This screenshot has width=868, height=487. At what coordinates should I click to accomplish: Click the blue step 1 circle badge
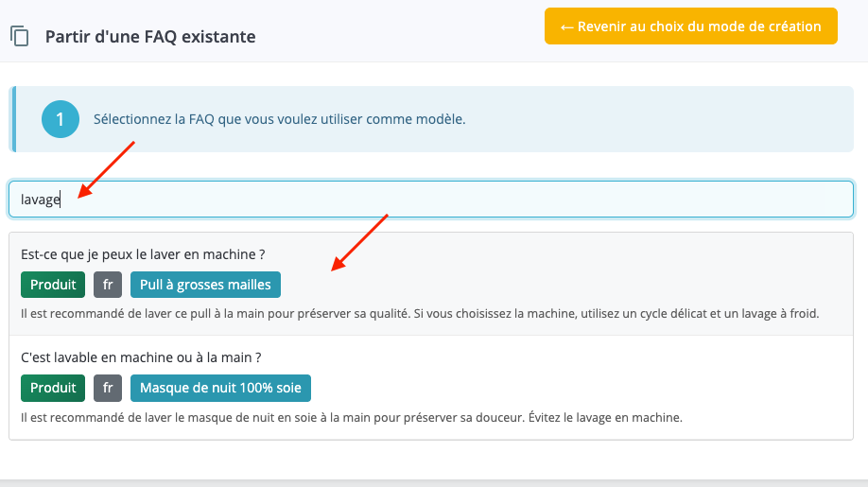pyautogui.click(x=60, y=119)
